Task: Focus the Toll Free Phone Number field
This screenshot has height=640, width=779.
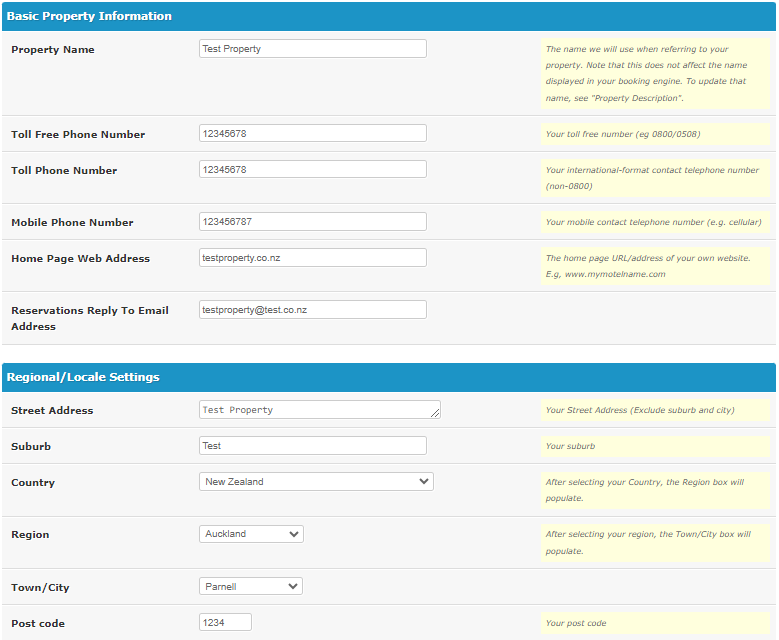Action: point(312,133)
